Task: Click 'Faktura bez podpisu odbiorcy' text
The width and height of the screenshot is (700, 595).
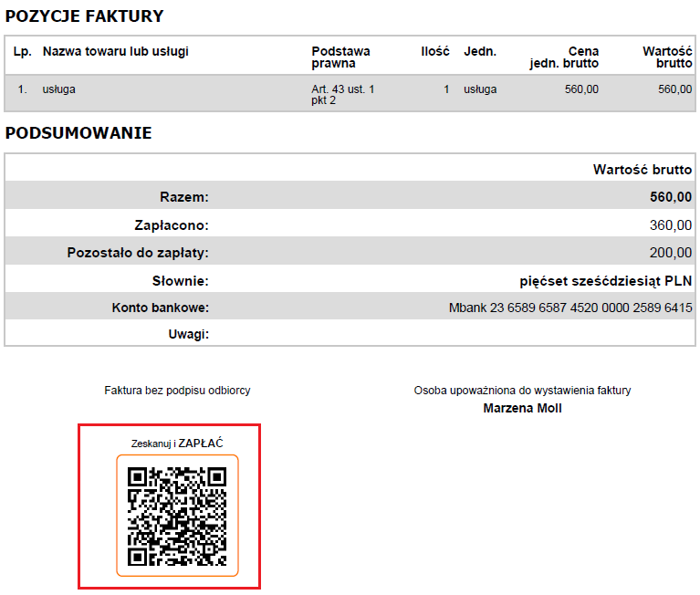Action: pyautogui.click(x=177, y=391)
